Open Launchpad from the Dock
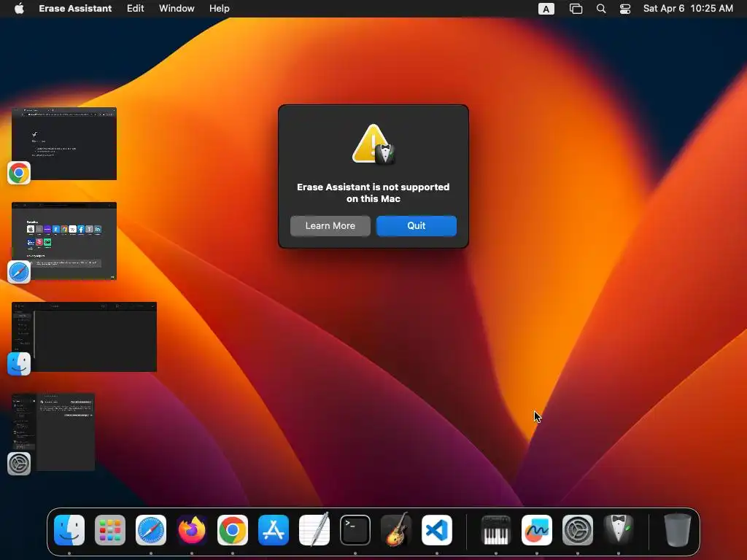 [x=110, y=530]
